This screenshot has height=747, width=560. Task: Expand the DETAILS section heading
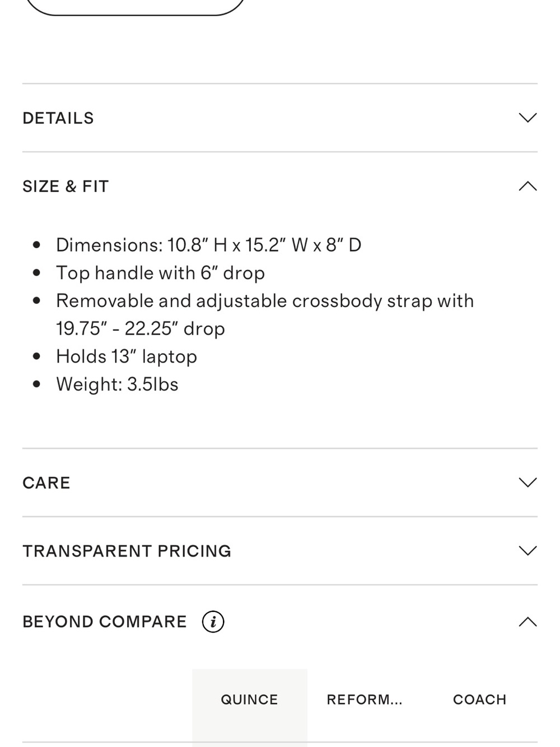click(58, 118)
